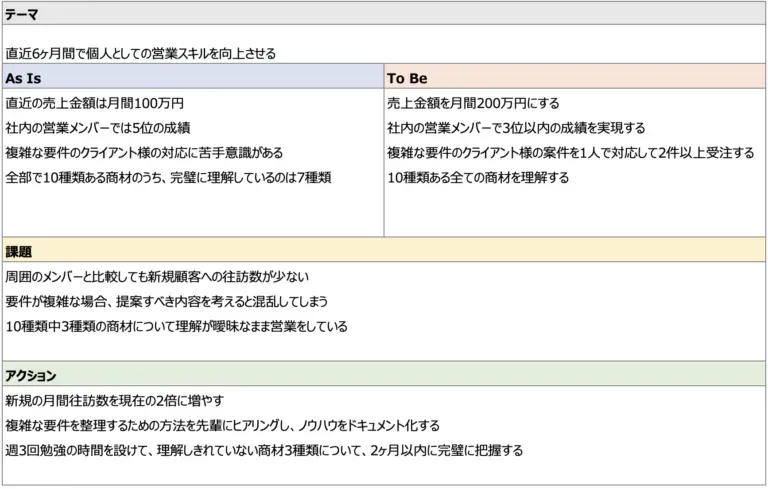
Task: Click the アクション section header
Action: 384,375
